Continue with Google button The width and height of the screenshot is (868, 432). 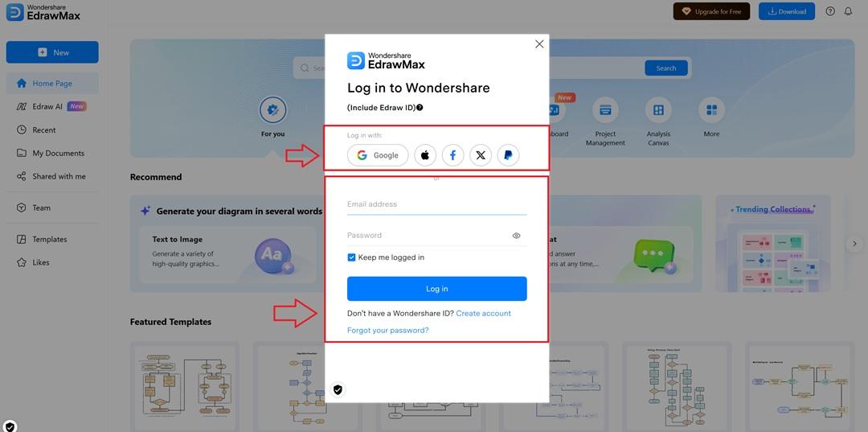tap(378, 155)
